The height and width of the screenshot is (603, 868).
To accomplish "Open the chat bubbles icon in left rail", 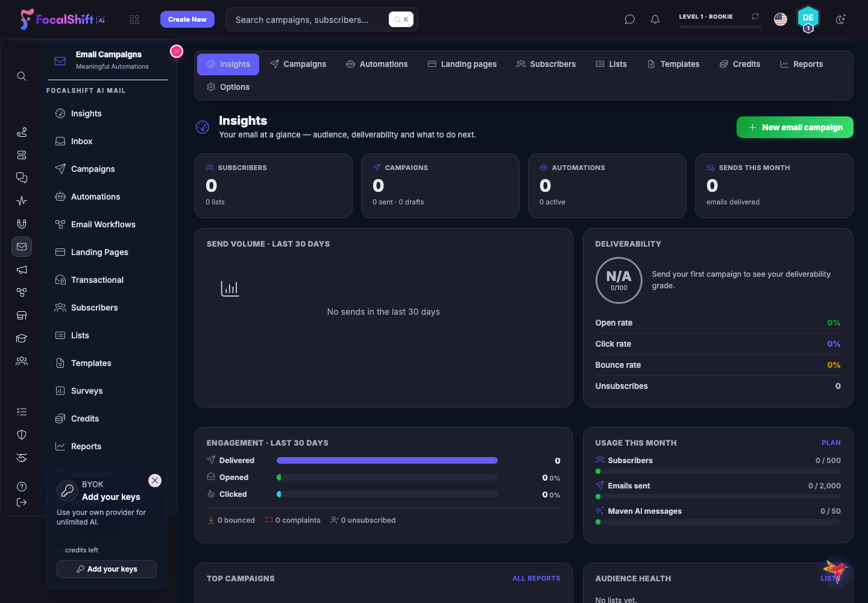I will click(22, 178).
